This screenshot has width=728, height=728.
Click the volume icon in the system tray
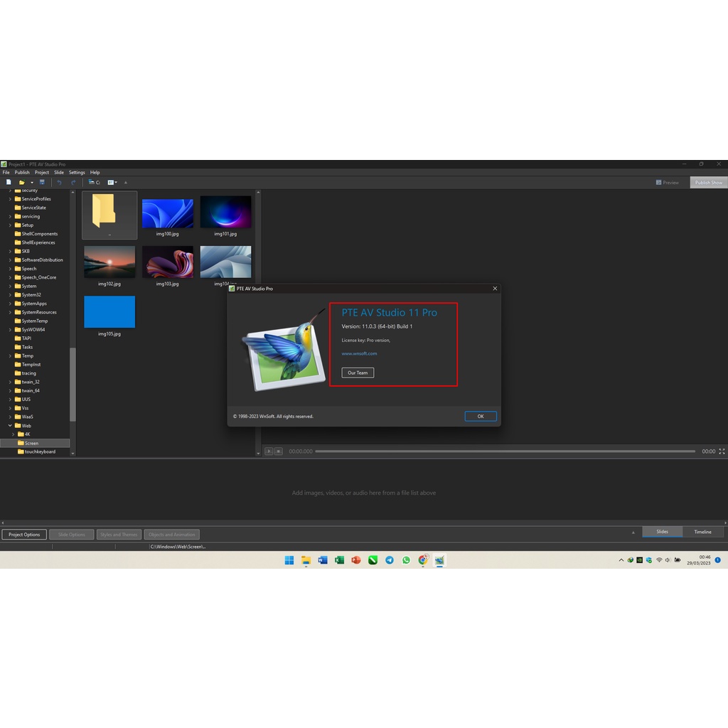(x=668, y=560)
